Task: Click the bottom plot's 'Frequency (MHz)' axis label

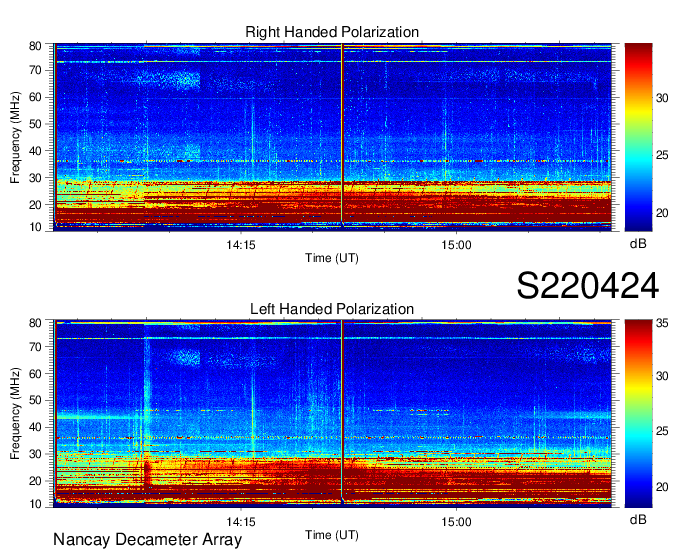Action: coord(15,414)
